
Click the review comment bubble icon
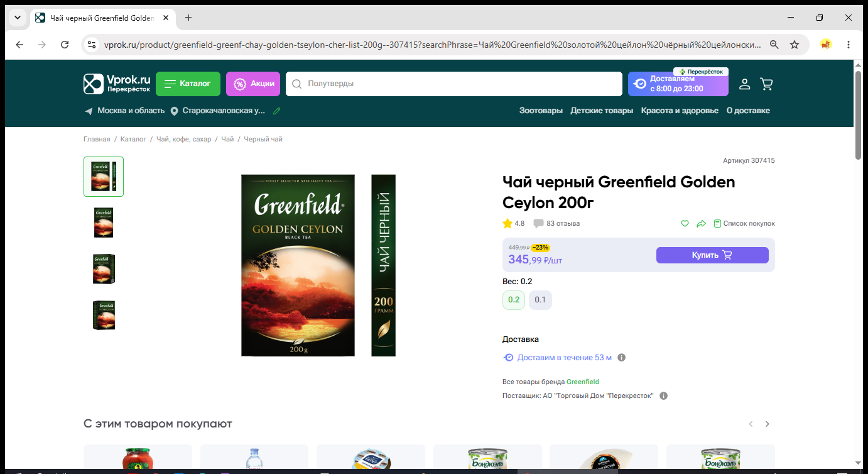[x=538, y=224]
